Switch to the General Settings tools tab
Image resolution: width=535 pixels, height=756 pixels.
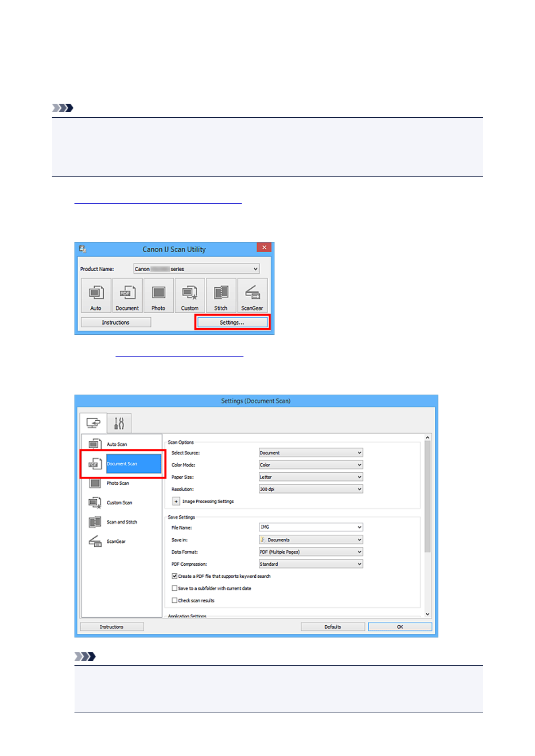[119, 423]
